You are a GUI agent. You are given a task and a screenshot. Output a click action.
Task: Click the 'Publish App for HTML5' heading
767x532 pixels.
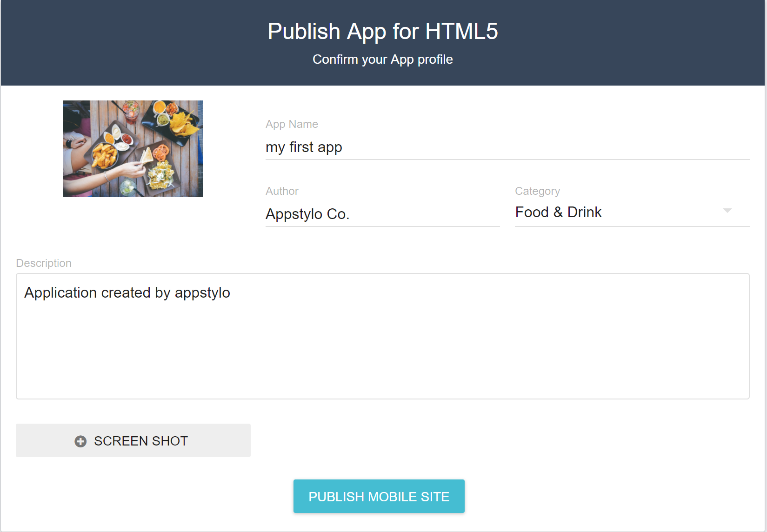tap(383, 32)
